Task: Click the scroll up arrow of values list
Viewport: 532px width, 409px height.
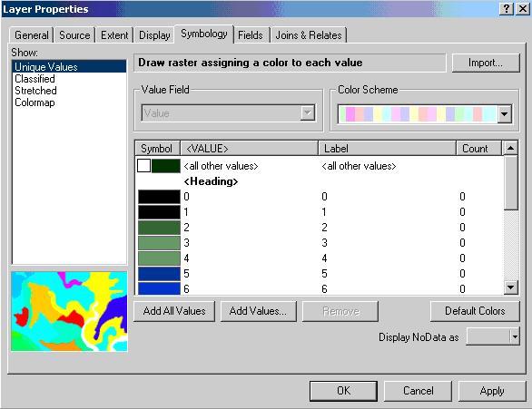Action: [510, 148]
